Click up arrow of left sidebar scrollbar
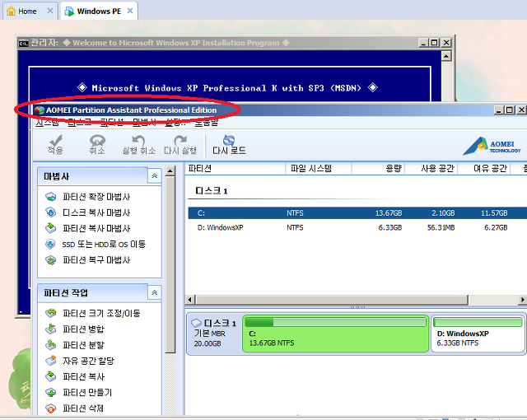The width and height of the screenshot is (527, 420). point(170,171)
